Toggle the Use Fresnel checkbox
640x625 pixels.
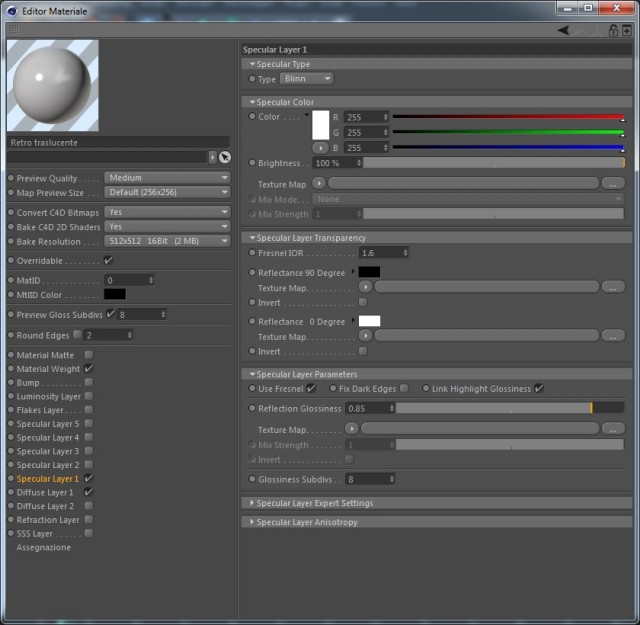(311, 388)
